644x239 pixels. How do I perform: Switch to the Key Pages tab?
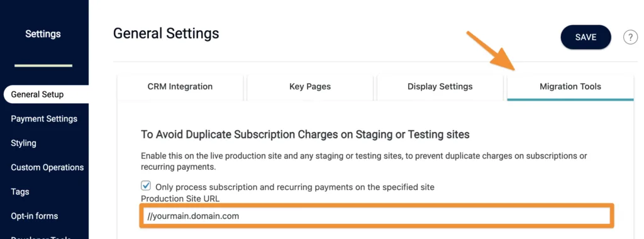point(310,87)
